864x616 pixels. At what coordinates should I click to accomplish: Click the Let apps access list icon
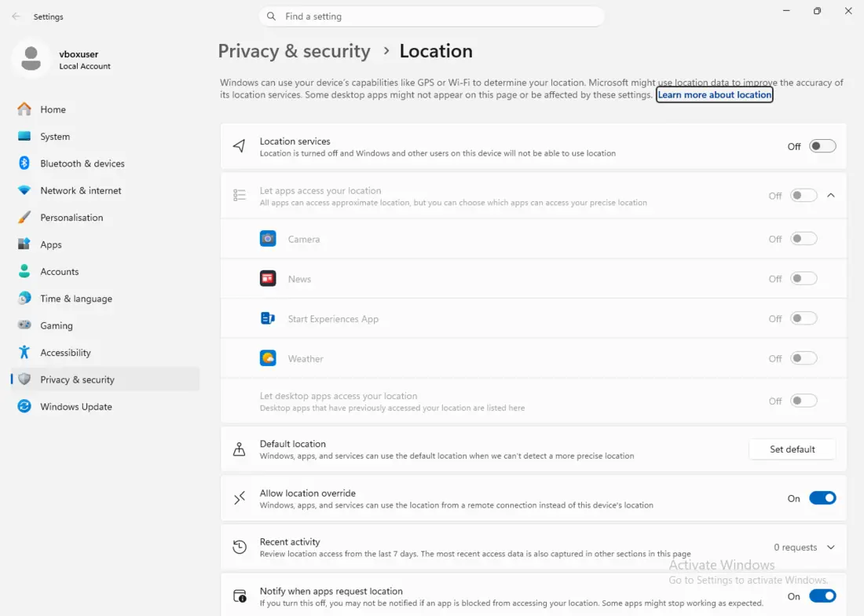[x=239, y=195]
